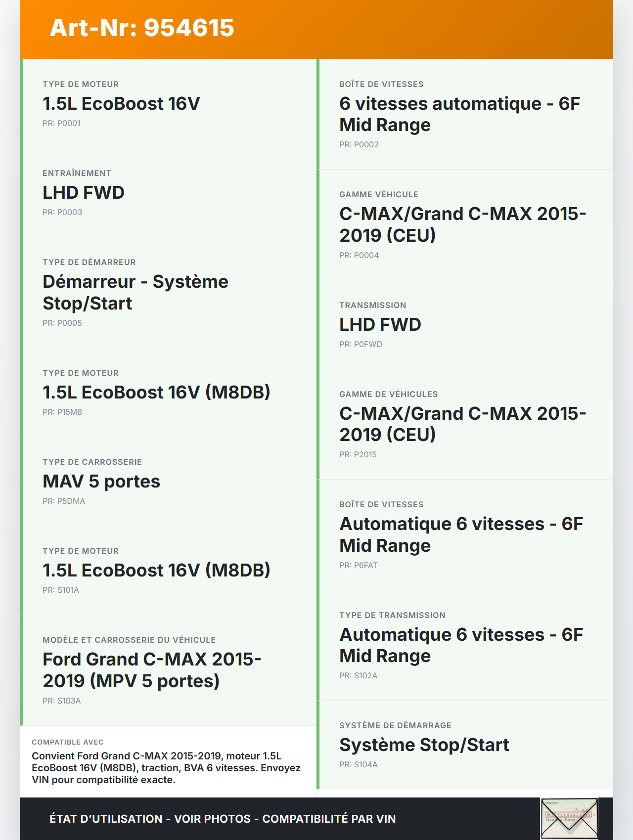Click the PR: S104A code label
The width and height of the screenshot is (633, 840).
click(359, 764)
